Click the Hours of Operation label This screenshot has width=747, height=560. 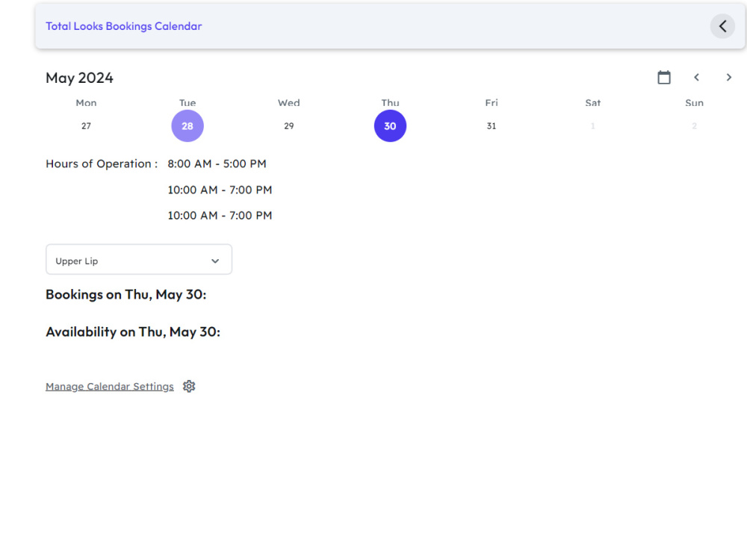pos(102,164)
